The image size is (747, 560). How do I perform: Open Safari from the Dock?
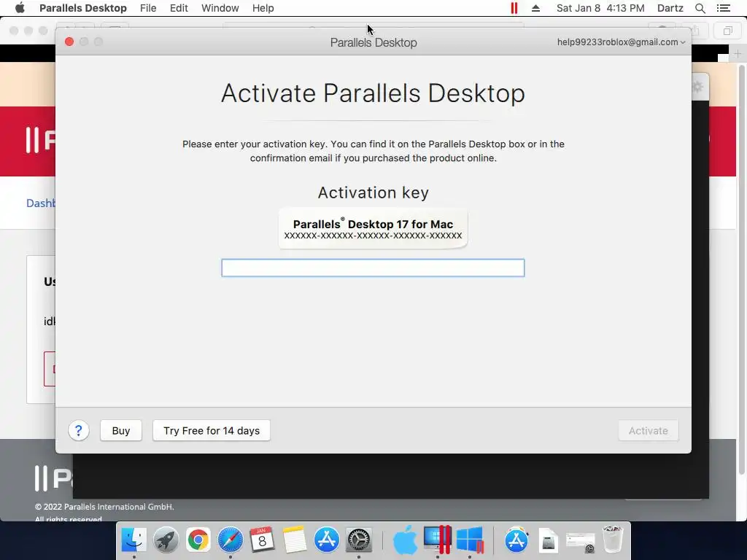pyautogui.click(x=230, y=540)
